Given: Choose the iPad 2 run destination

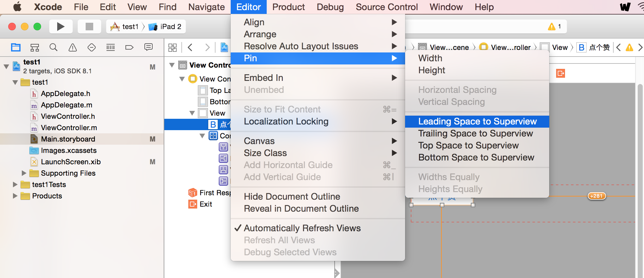Looking at the screenshot, I should coord(165,27).
